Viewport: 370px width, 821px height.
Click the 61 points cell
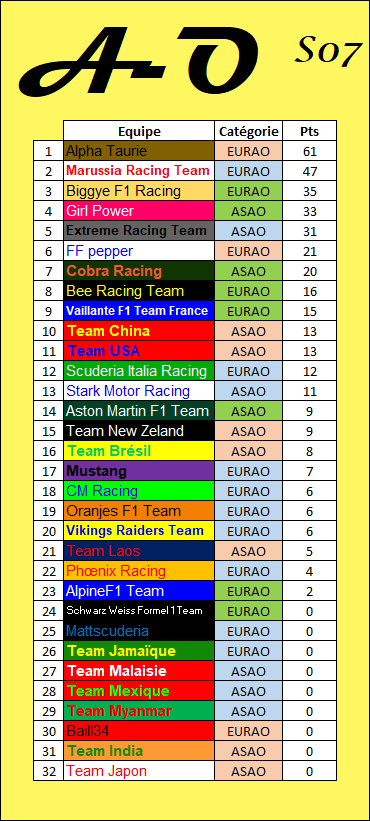309,151
